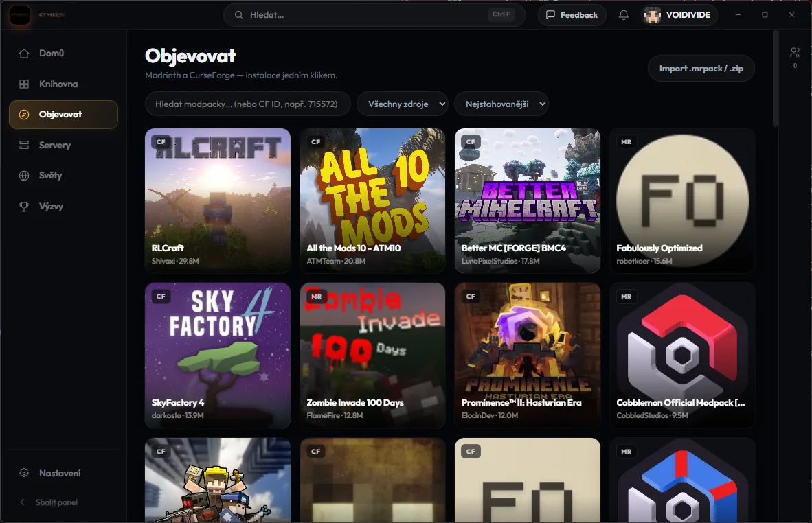This screenshot has width=812, height=523.
Task: Click the Objevovat page heading
Action: pyautogui.click(x=190, y=56)
